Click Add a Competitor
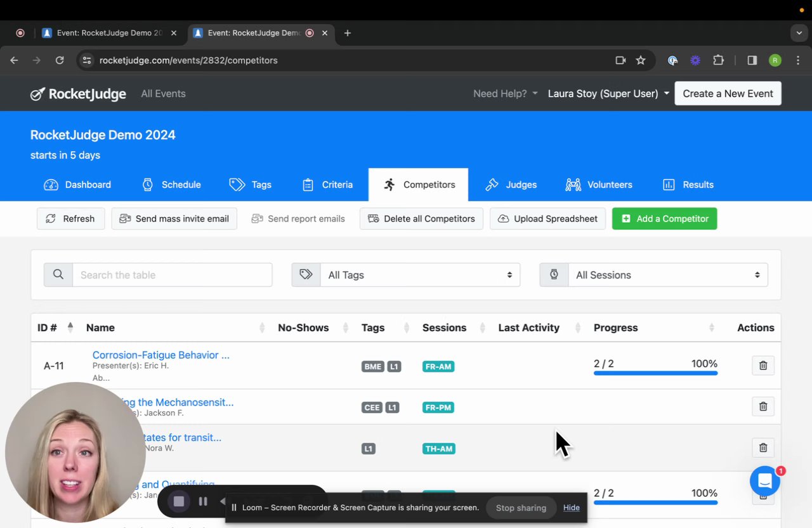The width and height of the screenshot is (812, 528). tap(665, 219)
